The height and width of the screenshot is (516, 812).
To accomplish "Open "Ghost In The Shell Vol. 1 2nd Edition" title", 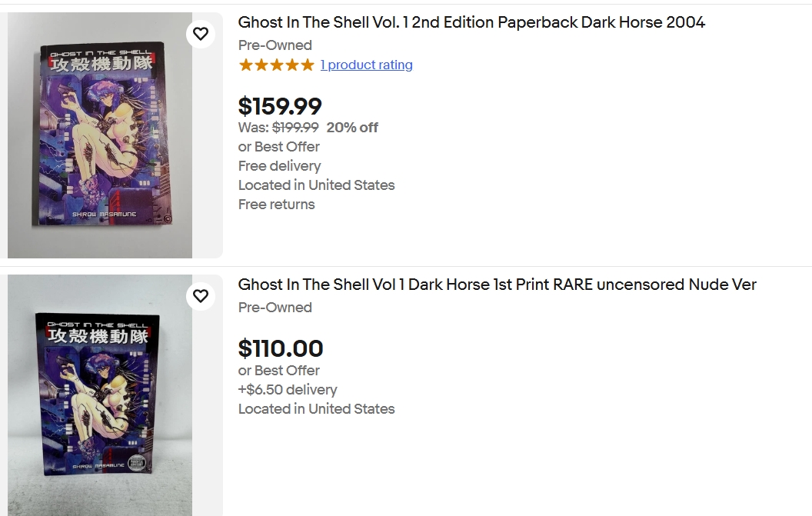I will coord(471,22).
